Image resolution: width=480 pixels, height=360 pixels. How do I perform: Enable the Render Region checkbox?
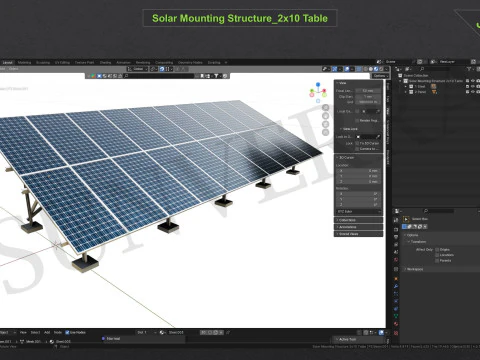coord(358,120)
